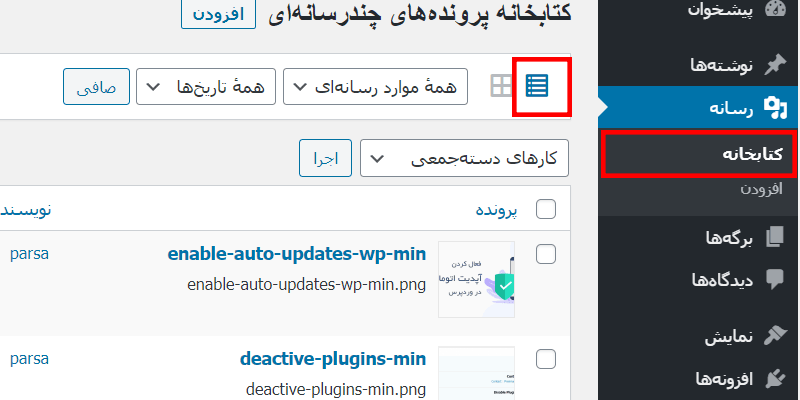Click the enable-auto-updates-wp-min.png filename text
Image resolution: width=800 pixels, height=400 pixels.
pyautogui.click(x=307, y=285)
